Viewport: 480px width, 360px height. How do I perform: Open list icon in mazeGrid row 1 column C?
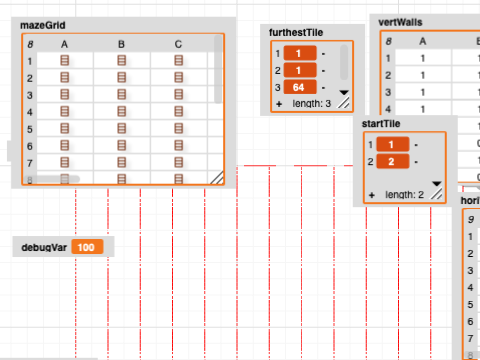pos(179,61)
